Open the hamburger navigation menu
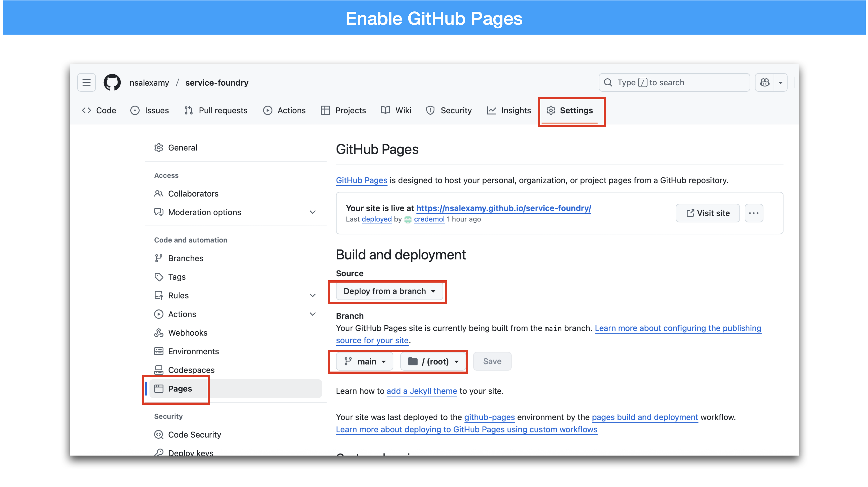 [87, 82]
